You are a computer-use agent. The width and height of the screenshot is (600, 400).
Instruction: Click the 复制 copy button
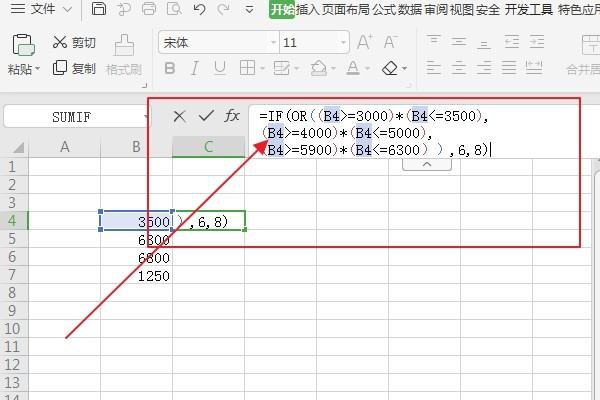[74, 69]
